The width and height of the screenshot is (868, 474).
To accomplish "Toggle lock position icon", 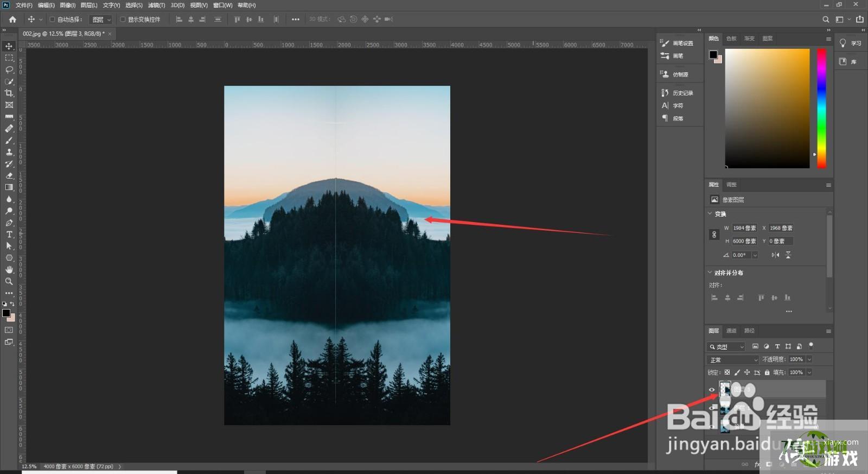I will [x=747, y=372].
